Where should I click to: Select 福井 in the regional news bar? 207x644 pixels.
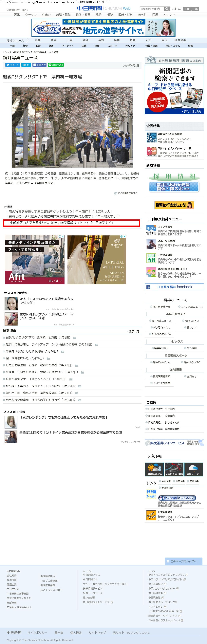(117, 40)
